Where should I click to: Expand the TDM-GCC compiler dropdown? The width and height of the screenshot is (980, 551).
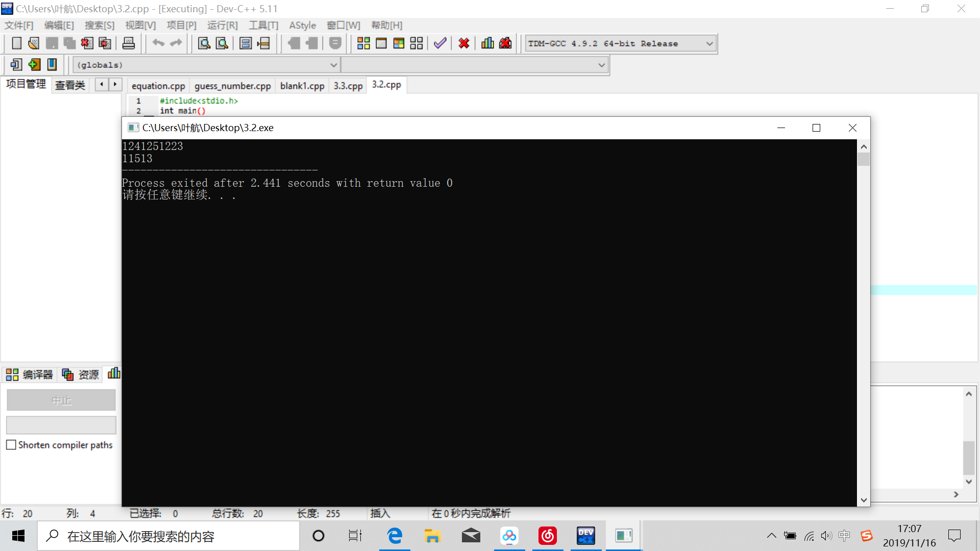click(x=709, y=44)
